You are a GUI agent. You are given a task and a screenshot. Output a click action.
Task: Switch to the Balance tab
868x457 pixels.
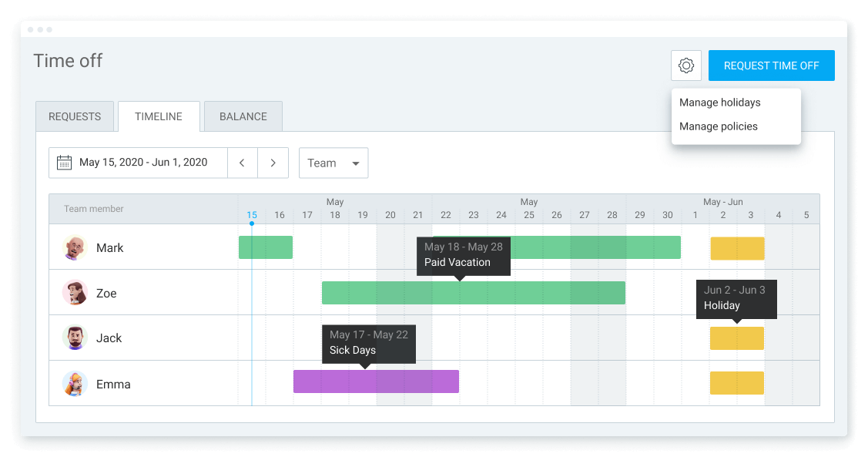(243, 116)
